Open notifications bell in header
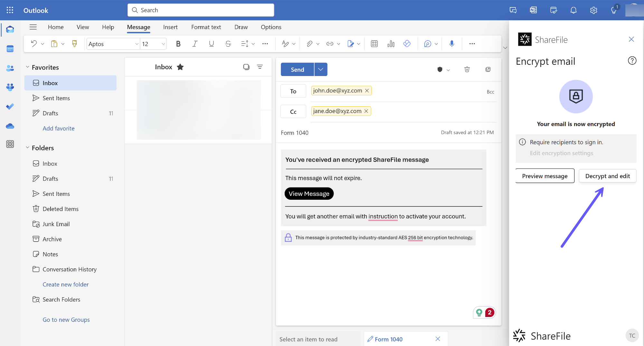Screen dimensions: 644x346 [x=573, y=10]
